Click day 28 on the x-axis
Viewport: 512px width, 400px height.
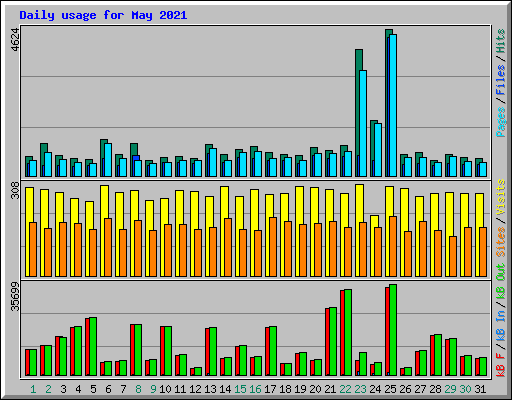[435, 389]
